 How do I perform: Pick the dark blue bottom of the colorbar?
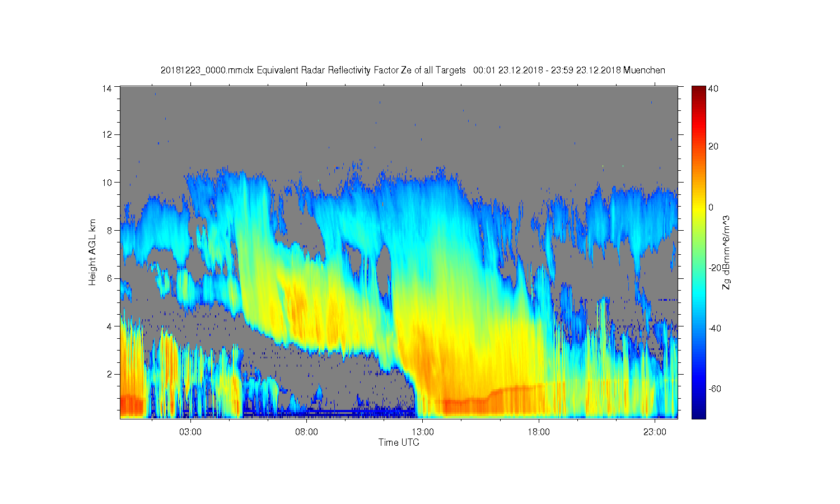698,413
